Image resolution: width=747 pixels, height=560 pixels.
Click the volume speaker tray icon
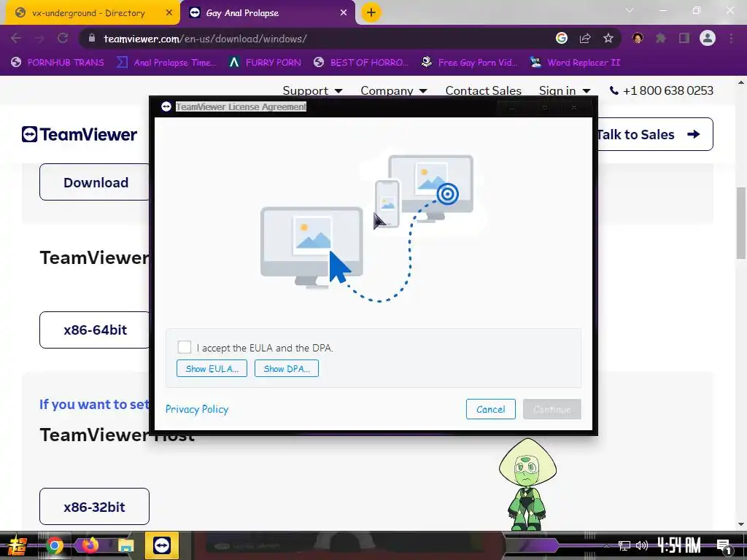(x=642, y=545)
